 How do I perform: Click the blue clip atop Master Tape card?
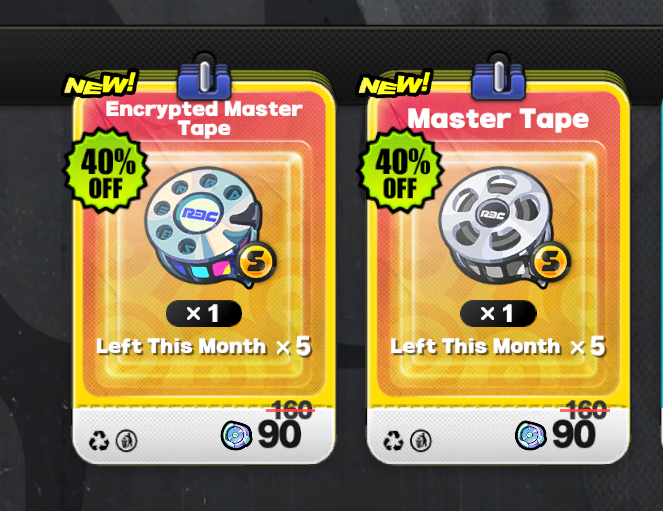click(499, 77)
